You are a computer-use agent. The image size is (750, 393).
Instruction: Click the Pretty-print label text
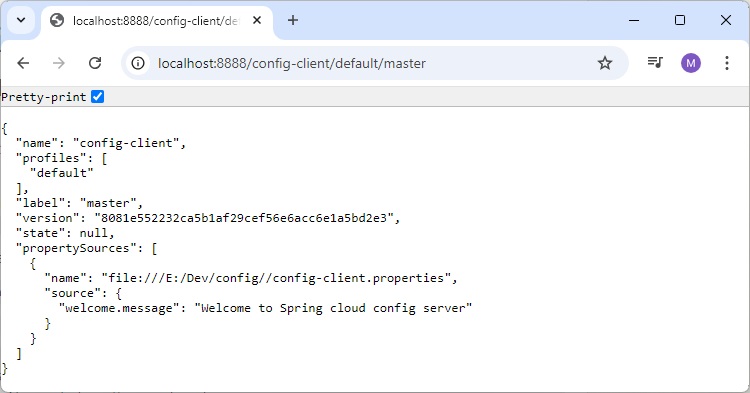click(44, 97)
